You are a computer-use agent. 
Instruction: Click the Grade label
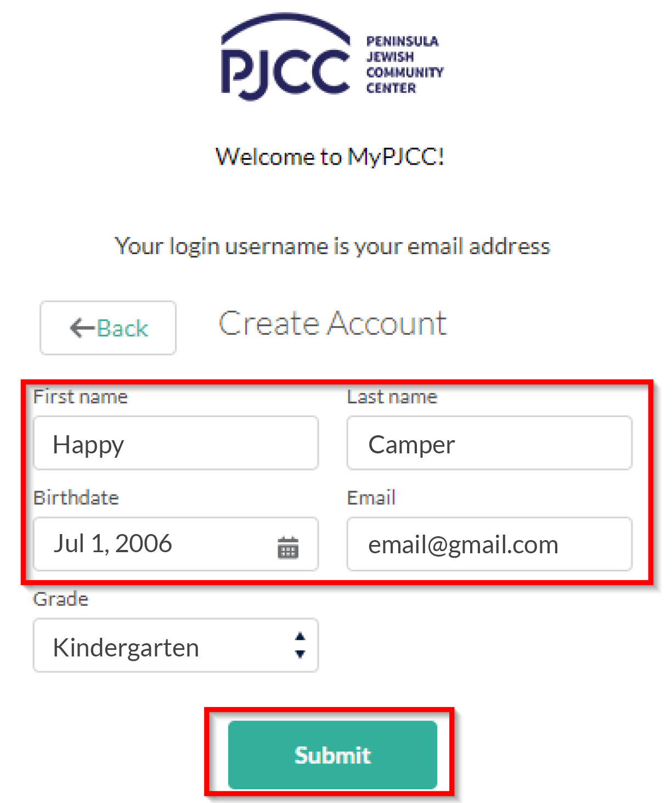click(61, 599)
